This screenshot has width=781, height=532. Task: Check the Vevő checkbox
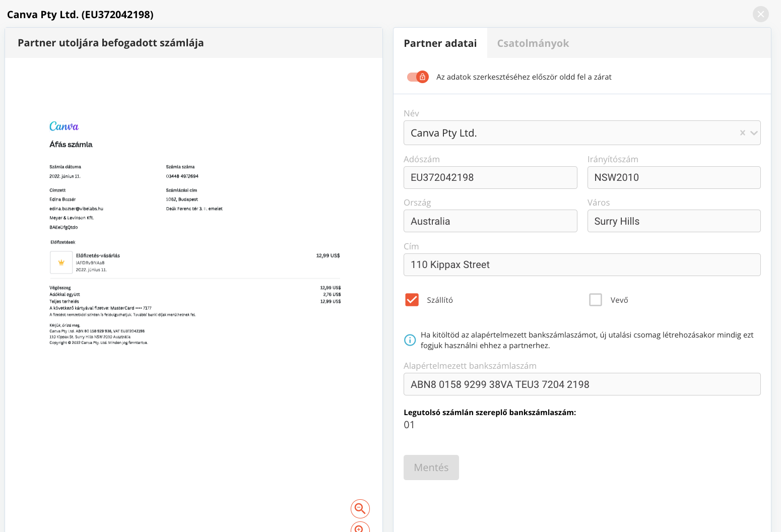pyautogui.click(x=596, y=300)
